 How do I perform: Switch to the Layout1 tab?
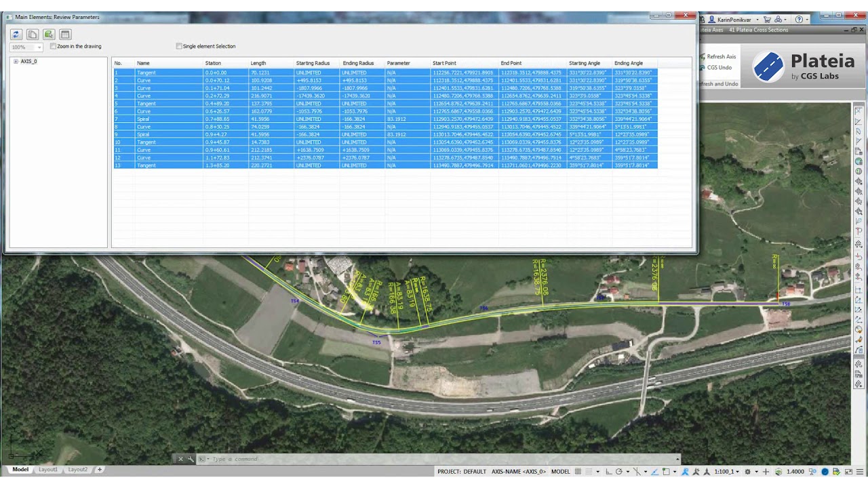click(47, 470)
